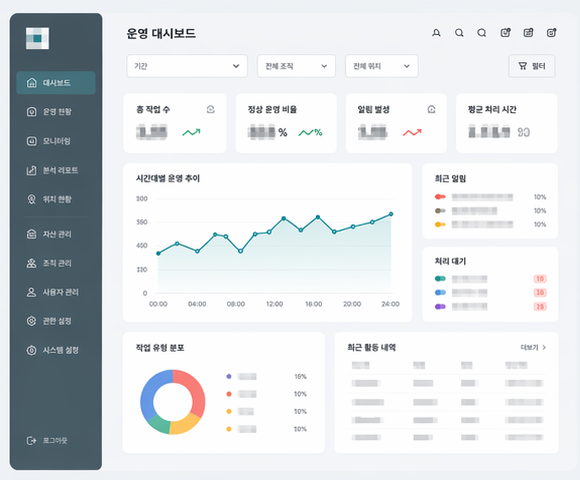Click the brown pill in 최근 알림
This screenshot has height=480, width=580.
coord(440,211)
